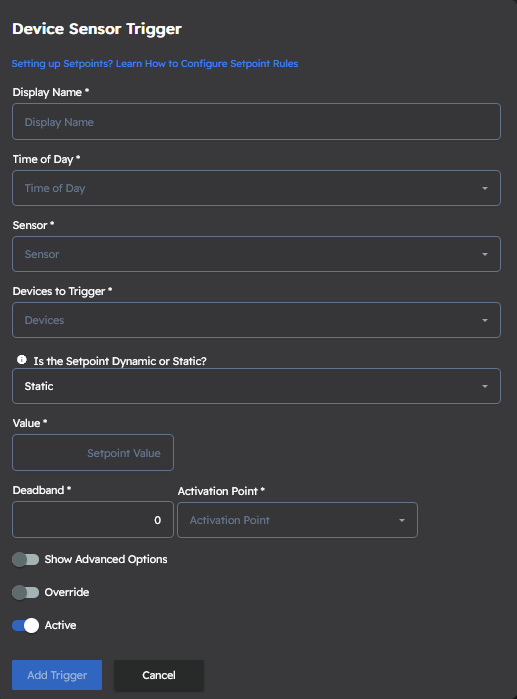
Task: Click the Add Trigger button
Action: [57, 675]
